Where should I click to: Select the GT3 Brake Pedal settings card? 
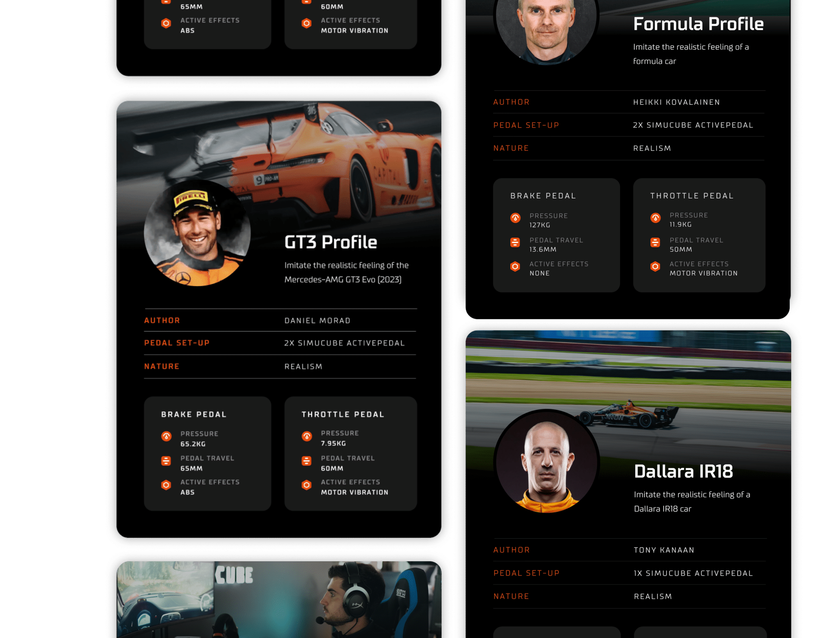point(208,453)
